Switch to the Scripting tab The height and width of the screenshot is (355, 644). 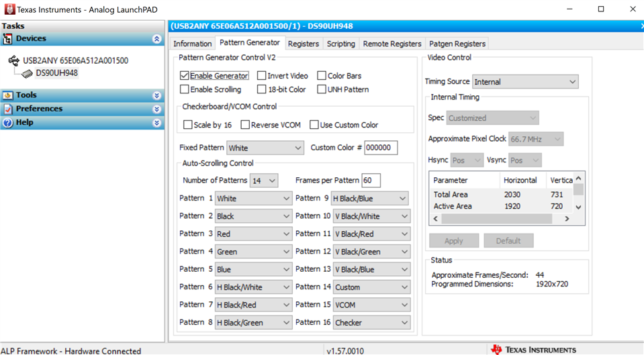[341, 44]
